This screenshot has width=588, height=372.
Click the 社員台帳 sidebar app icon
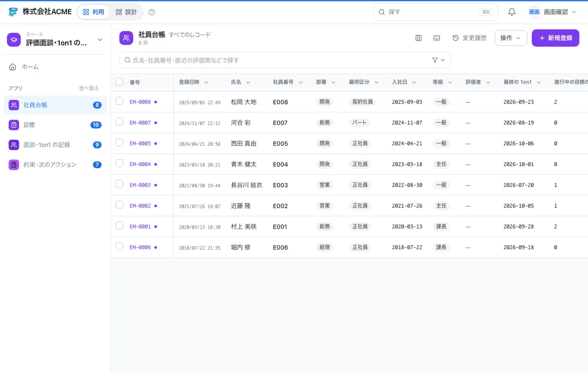point(14,105)
